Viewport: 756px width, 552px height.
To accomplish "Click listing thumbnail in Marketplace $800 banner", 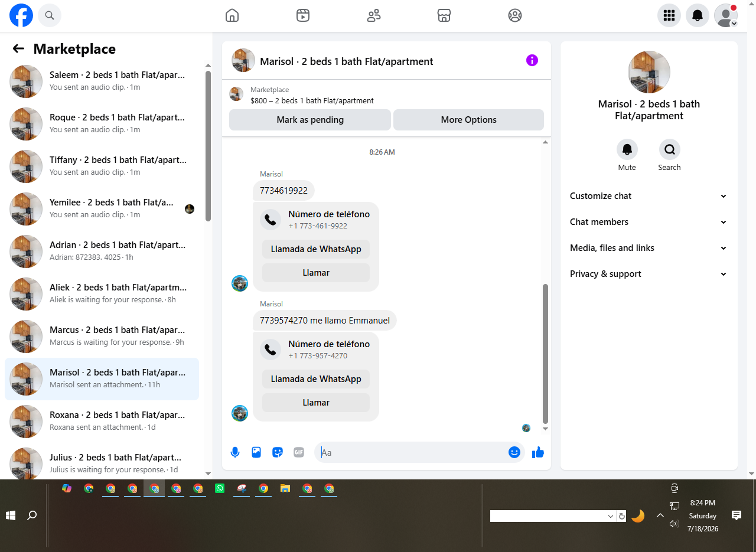I will pyautogui.click(x=236, y=94).
